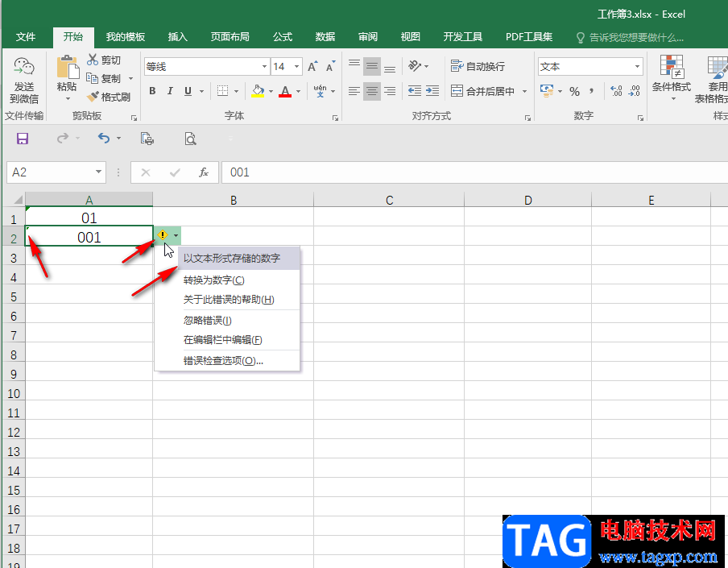Screen dimensions: 728x568
Task: Click the Cut scissors icon
Action: point(93,60)
